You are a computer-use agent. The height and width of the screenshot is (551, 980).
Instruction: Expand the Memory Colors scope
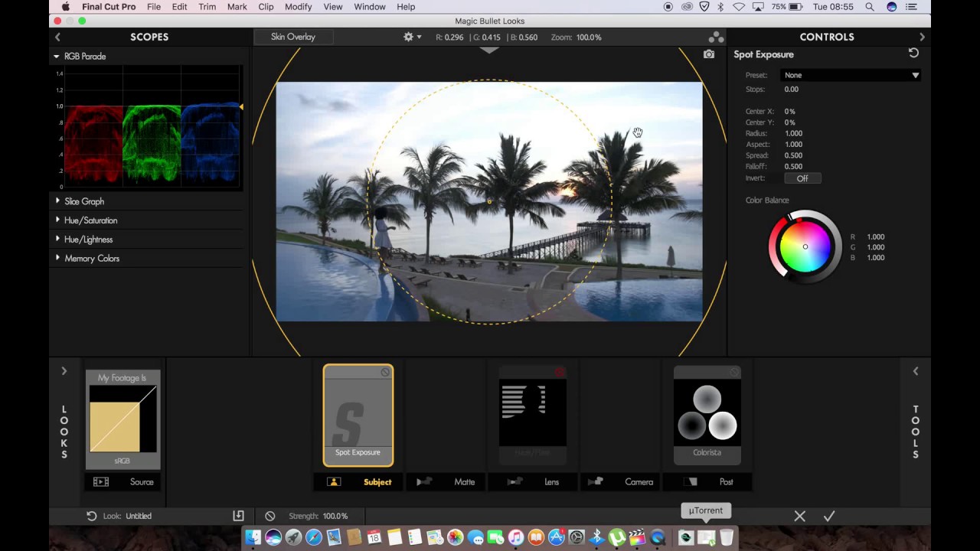[x=57, y=259]
